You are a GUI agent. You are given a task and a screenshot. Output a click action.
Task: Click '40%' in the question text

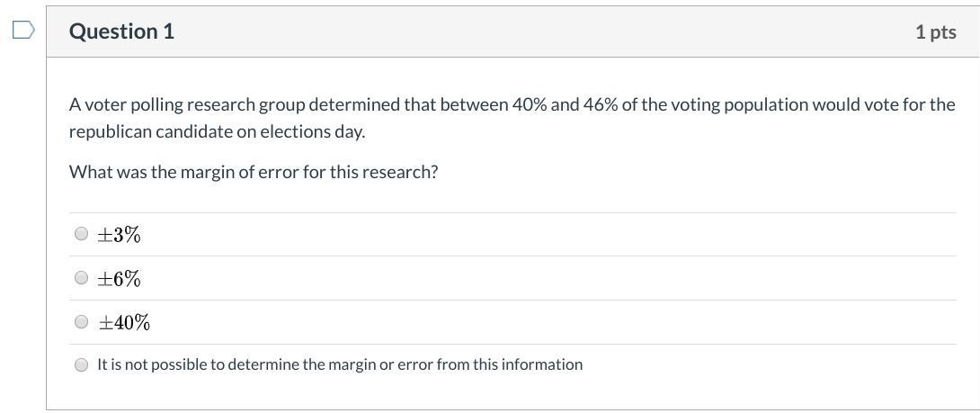coord(529,104)
